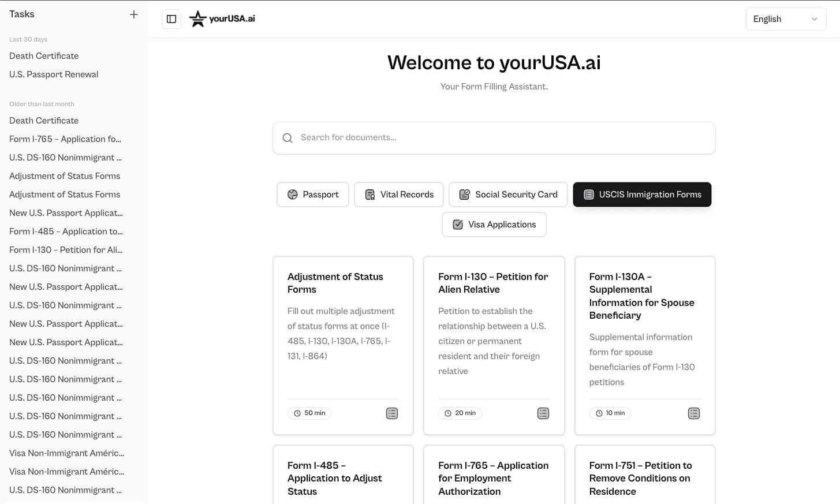Image resolution: width=840 pixels, height=504 pixels.
Task: Click the 'Tasks' sidebar heading
Action: (x=22, y=14)
